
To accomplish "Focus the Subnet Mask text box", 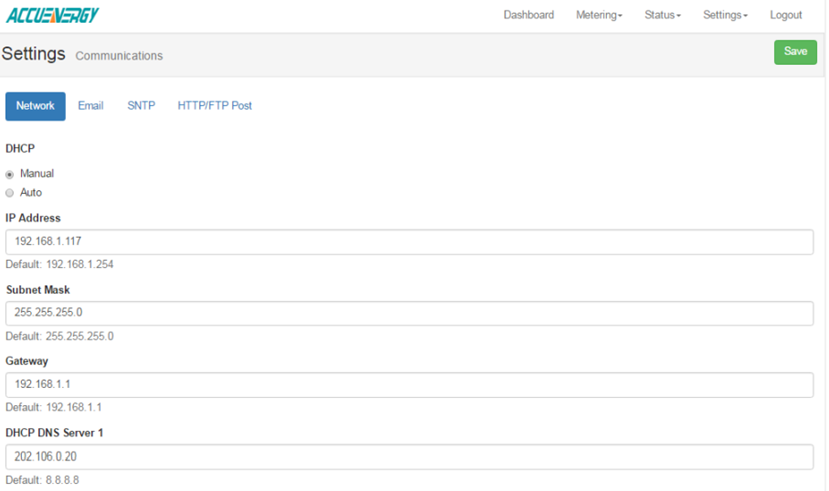I will point(408,313).
